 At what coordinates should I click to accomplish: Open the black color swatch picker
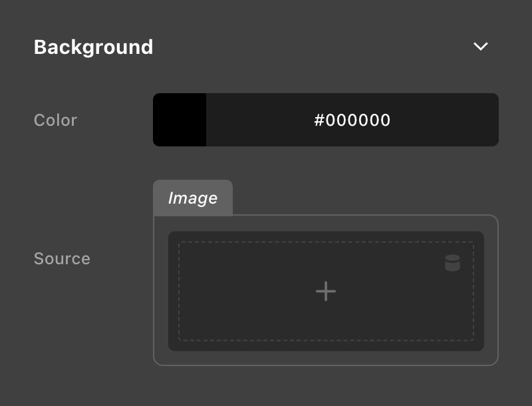point(180,120)
